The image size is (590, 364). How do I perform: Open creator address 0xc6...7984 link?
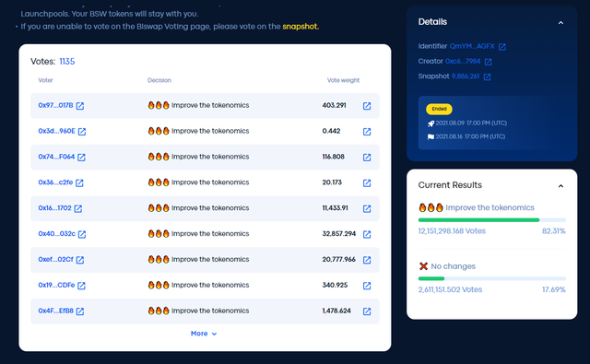tap(463, 61)
